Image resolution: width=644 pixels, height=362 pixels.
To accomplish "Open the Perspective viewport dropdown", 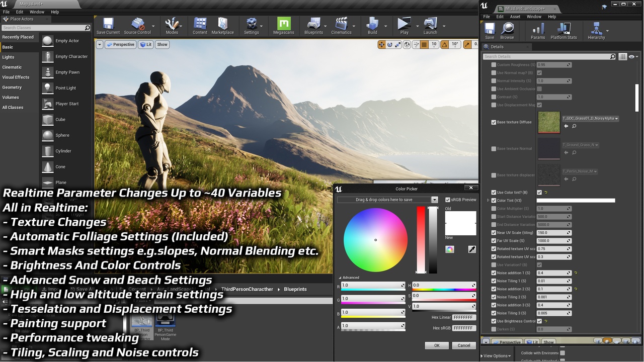I will point(121,44).
